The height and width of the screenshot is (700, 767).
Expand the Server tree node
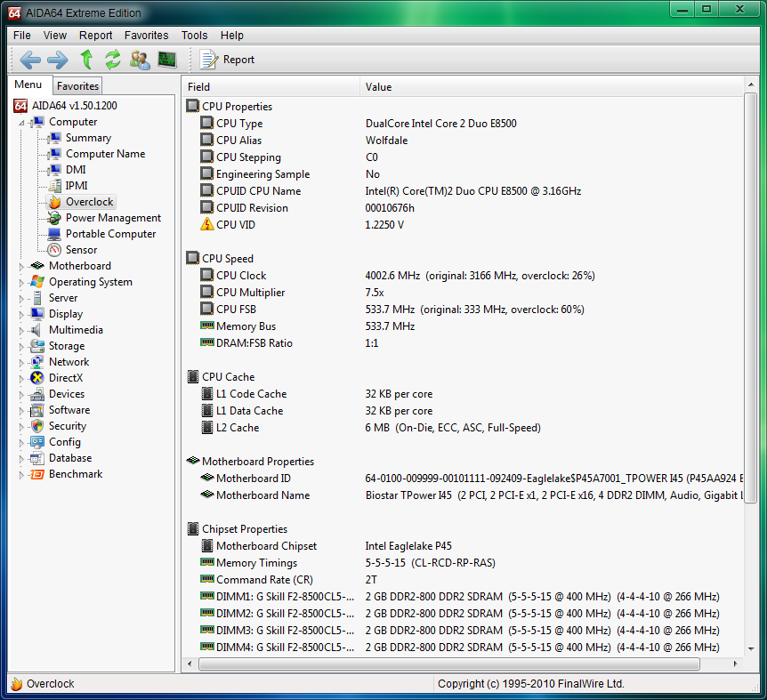[21, 299]
